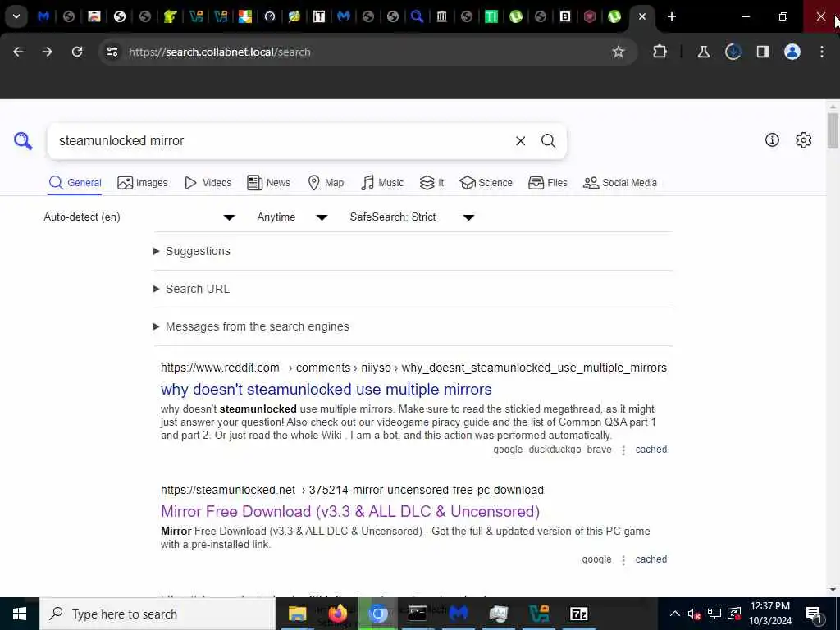Switch to News results
Screen dimensions: 840x630
pyautogui.click(x=268, y=183)
